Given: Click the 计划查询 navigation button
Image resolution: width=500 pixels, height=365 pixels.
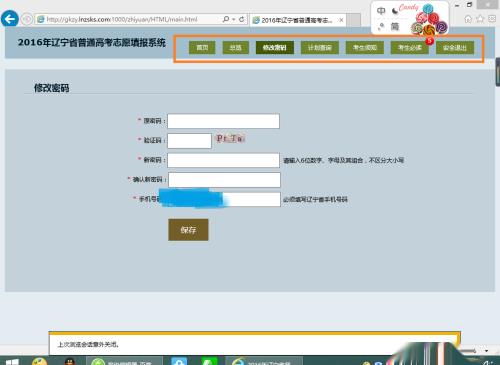Looking at the screenshot, I should pyautogui.click(x=320, y=47).
